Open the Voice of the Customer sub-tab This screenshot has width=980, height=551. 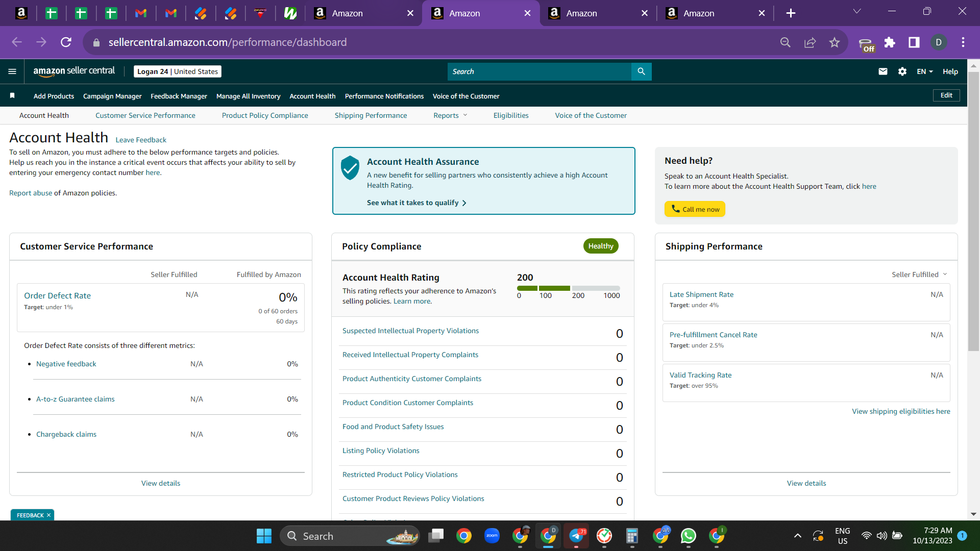pyautogui.click(x=591, y=115)
